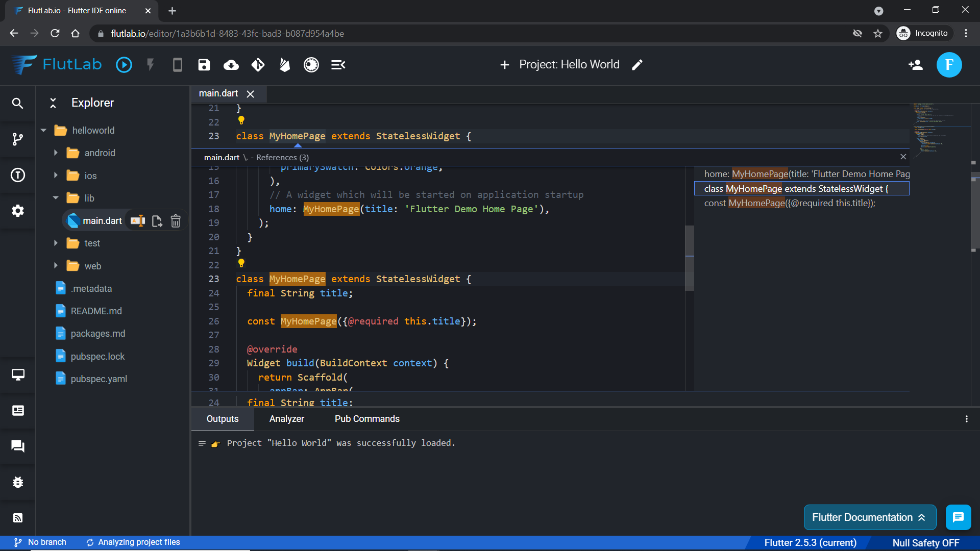
Task: Expand the ios folder
Action: pyautogui.click(x=56, y=176)
